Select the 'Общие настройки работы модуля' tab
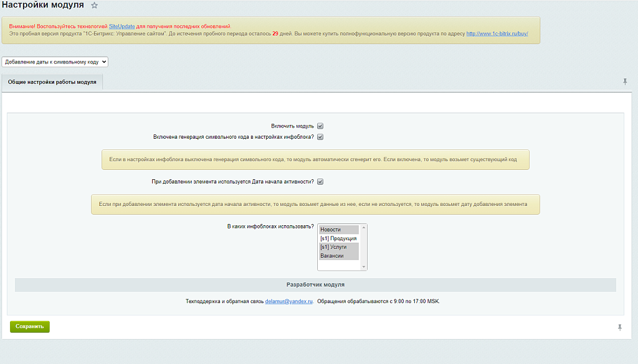Image resolution: width=638 pixels, height=364 pixels. (x=52, y=82)
